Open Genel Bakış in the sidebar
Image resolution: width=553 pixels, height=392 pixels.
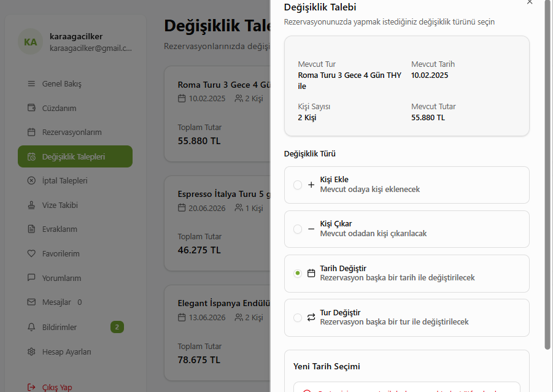pyautogui.click(x=61, y=84)
